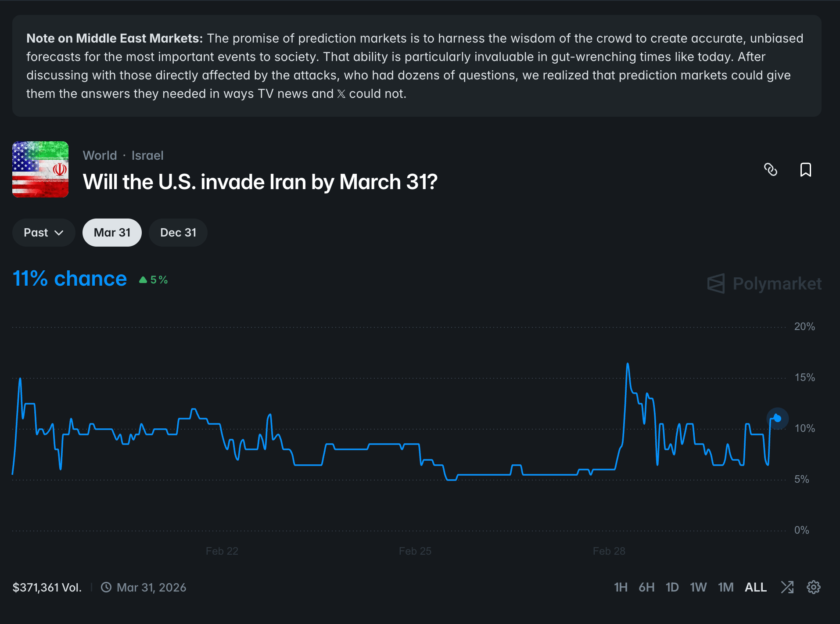This screenshot has height=624, width=840.
Task: Click the 'Mar 31, 2026' end date text
Action: pos(151,588)
